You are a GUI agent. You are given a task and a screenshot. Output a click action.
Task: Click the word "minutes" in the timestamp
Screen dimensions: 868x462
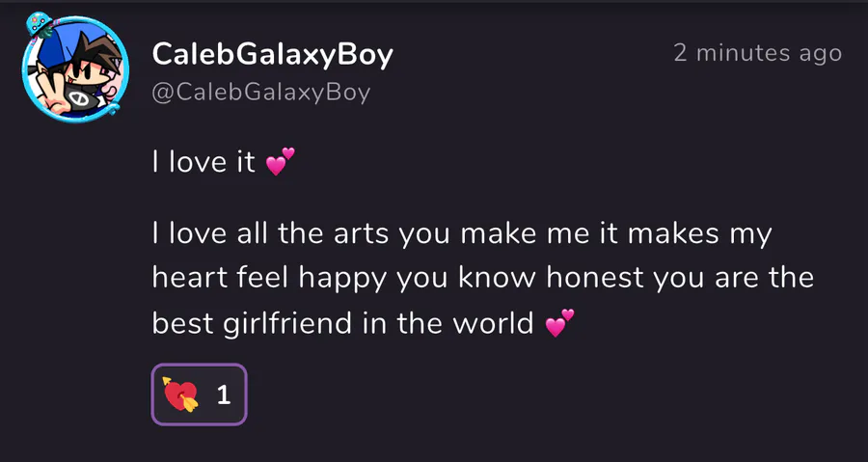tap(742, 53)
